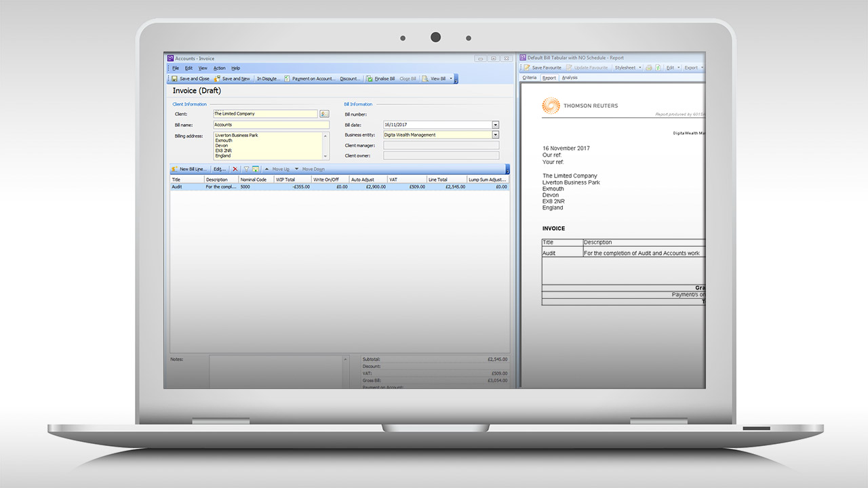Click the Nominal Code column header
The image size is (868, 488).
pos(256,180)
